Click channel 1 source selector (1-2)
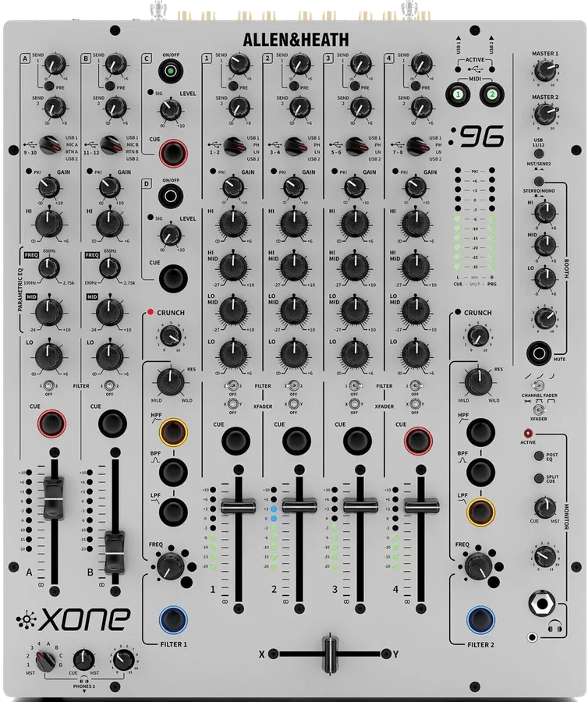This screenshot has width=588, height=702. [233, 145]
